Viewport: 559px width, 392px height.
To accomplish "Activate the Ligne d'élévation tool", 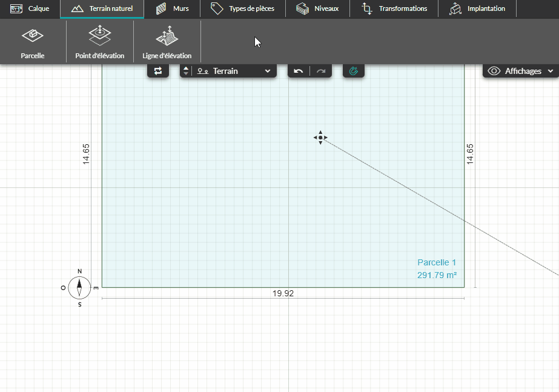I will [167, 42].
